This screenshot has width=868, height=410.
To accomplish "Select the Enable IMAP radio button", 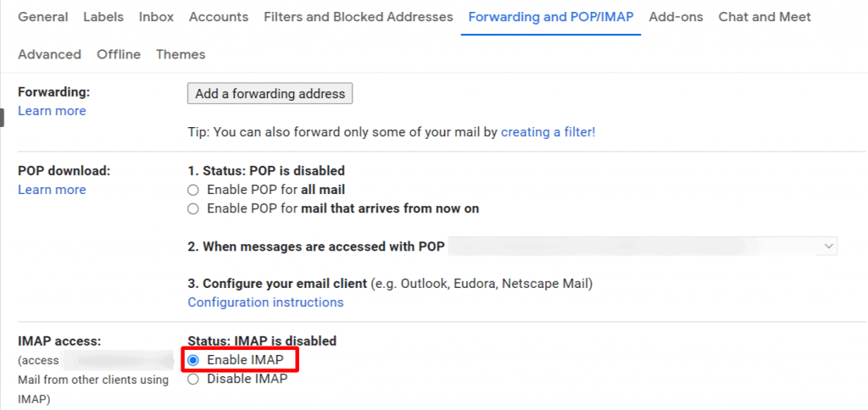I will click(192, 361).
